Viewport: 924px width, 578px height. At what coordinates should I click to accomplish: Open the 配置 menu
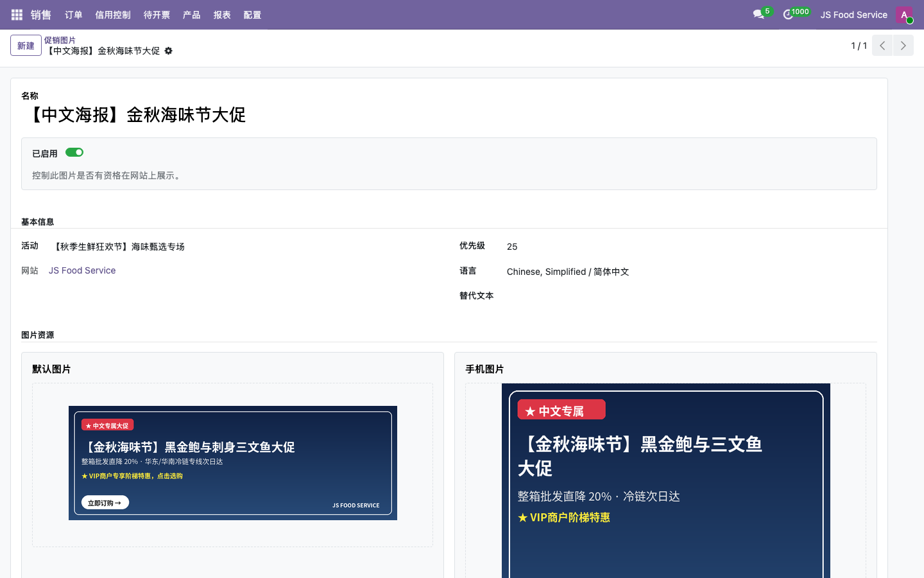[x=252, y=14]
